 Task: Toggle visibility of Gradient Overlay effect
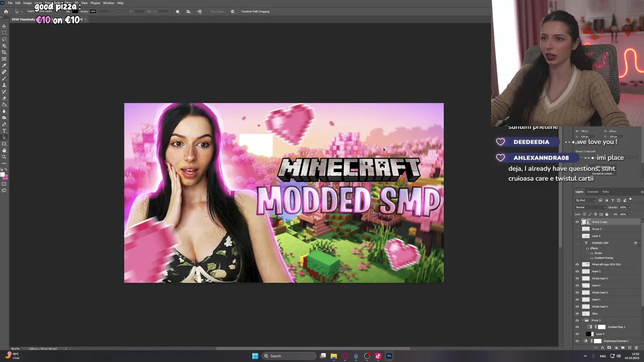click(592, 258)
